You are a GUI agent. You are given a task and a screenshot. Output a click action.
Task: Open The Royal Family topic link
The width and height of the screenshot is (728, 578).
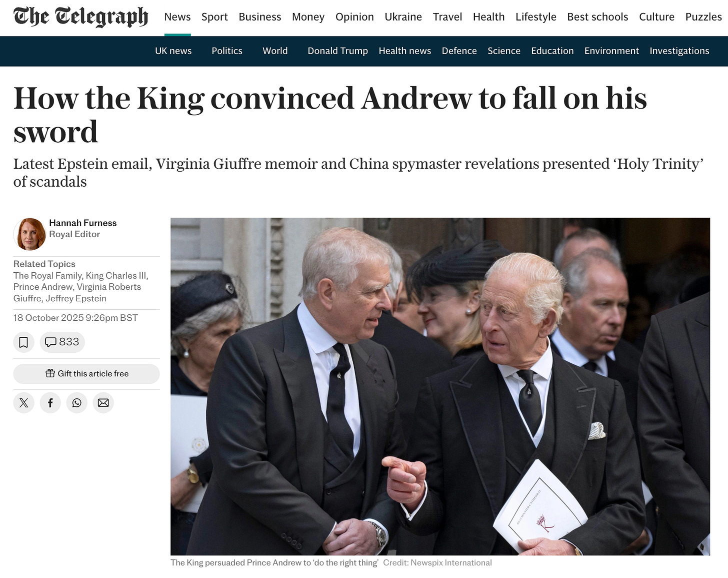[x=47, y=276]
